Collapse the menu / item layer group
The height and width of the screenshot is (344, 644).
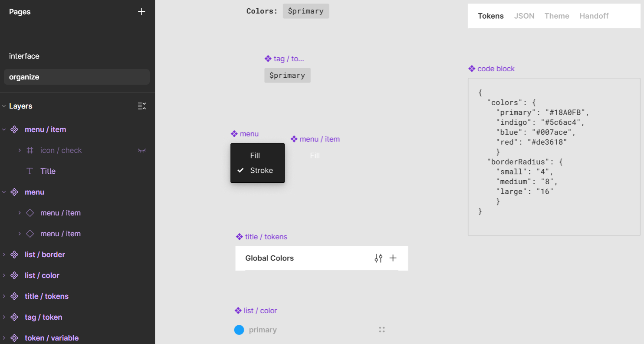click(4, 129)
